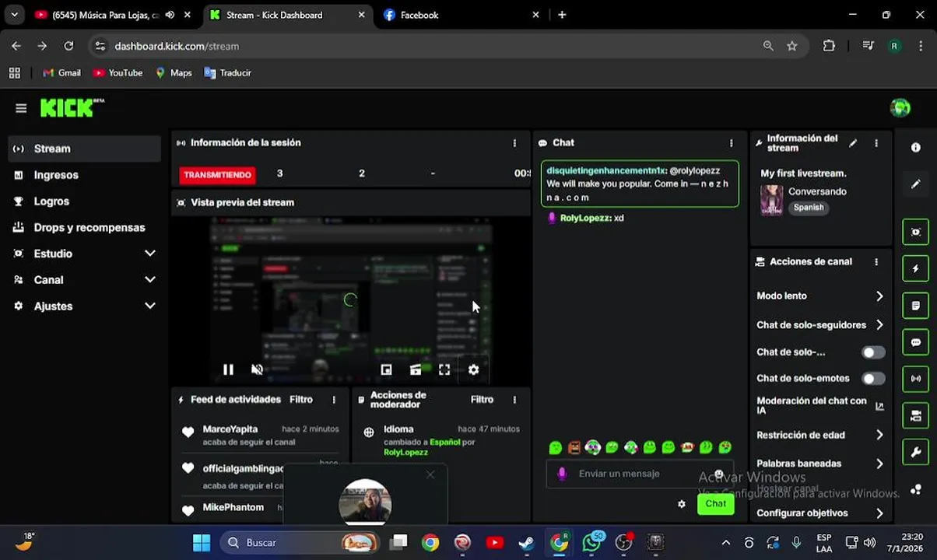
Task: Unmute the stream preview audio
Action: coord(257,369)
